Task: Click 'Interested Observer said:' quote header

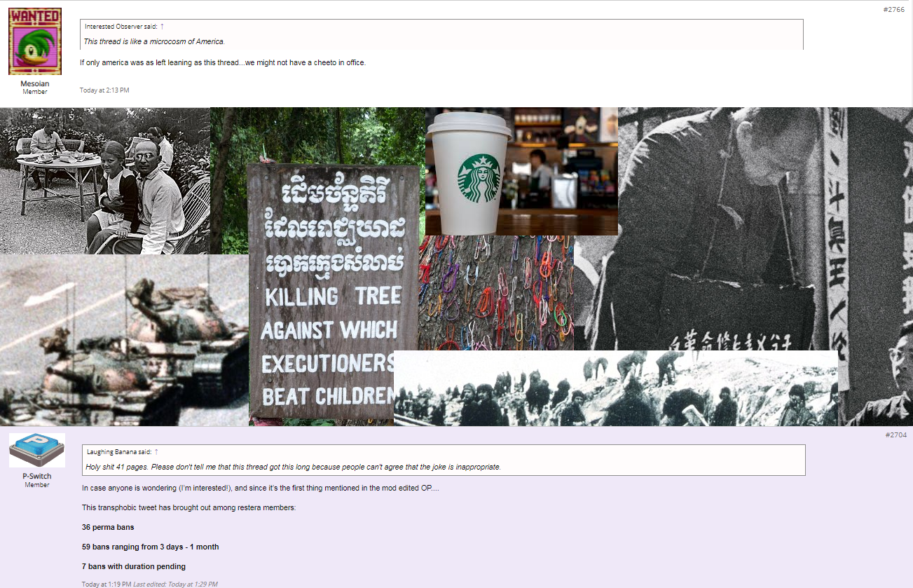Action: pyautogui.click(x=121, y=27)
